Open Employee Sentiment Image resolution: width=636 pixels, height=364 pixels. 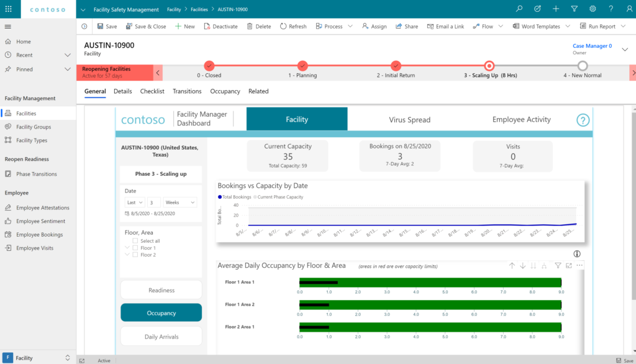(36, 221)
